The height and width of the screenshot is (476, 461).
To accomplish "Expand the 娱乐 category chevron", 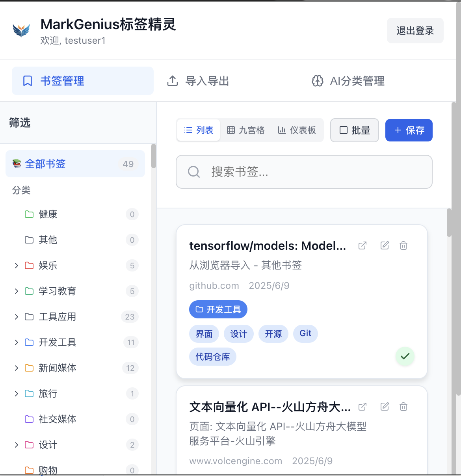I will point(17,266).
